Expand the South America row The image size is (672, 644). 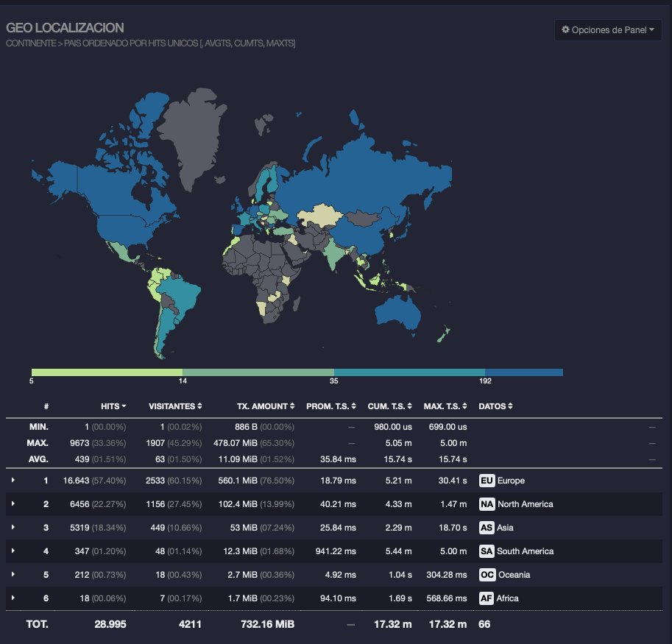[x=13, y=551]
